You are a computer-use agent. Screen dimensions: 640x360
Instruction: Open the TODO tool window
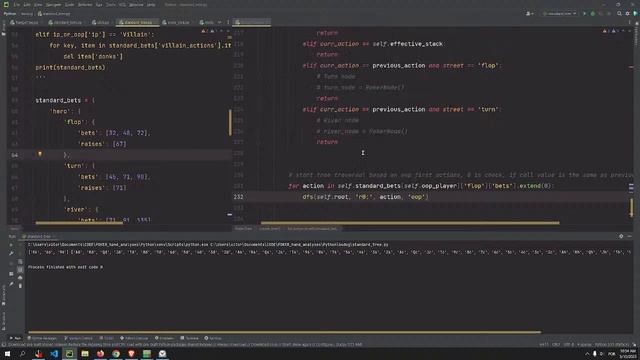107,338
